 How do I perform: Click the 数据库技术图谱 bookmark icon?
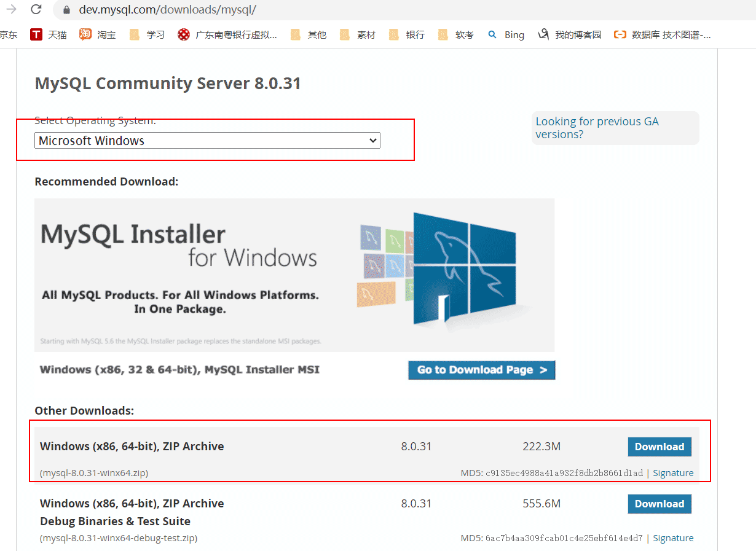(620, 34)
